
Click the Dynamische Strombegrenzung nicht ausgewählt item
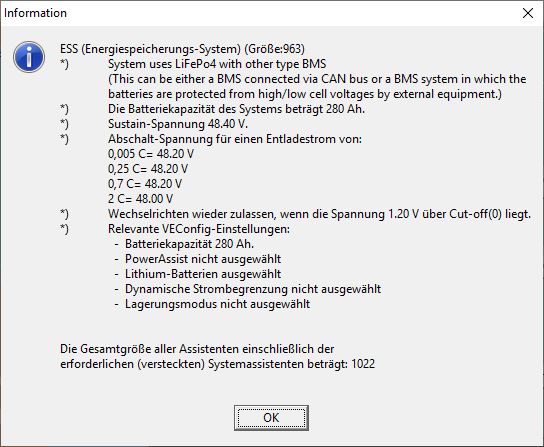click(x=253, y=289)
